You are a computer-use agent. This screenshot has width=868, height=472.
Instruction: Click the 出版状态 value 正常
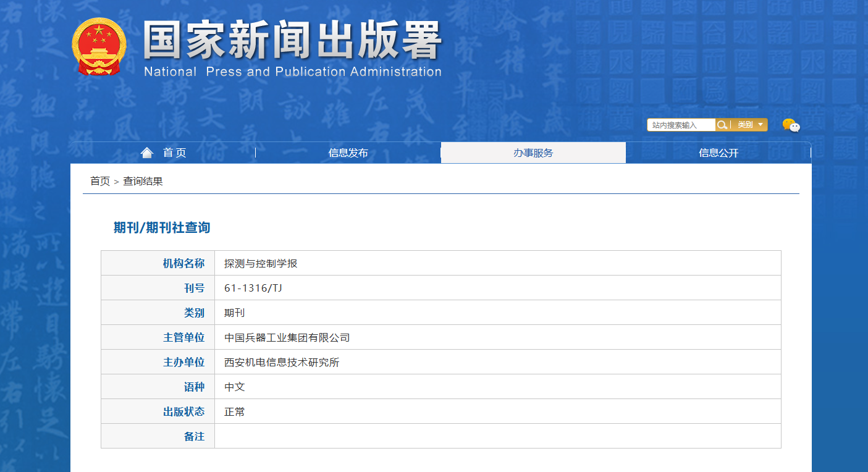tap(235, 411)
